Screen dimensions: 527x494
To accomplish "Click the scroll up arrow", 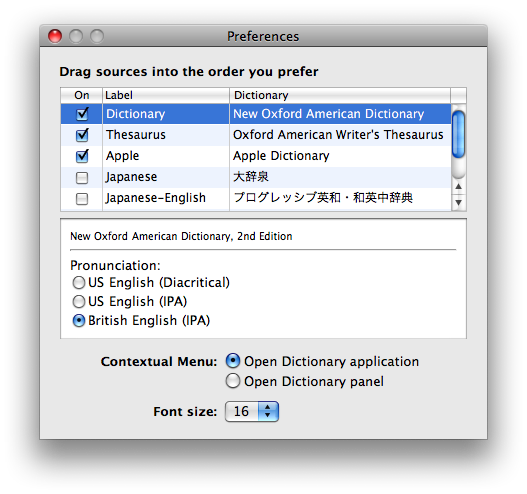I will (458, 186).
